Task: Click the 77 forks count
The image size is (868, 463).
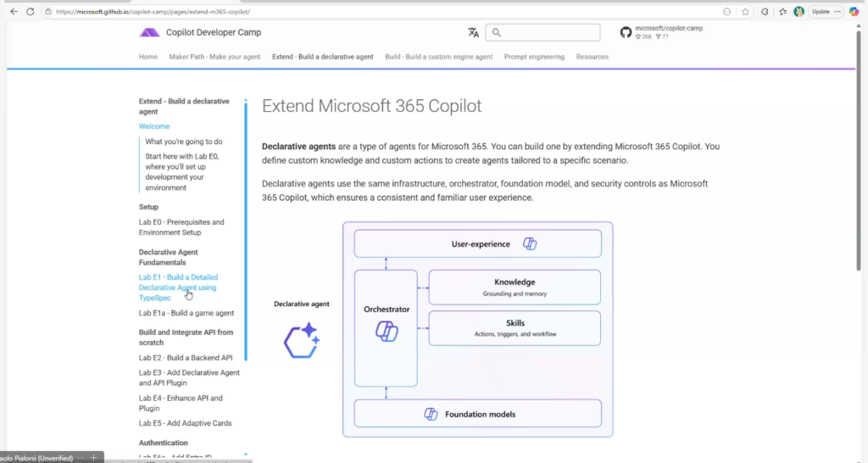Action: tap(662, 36)
